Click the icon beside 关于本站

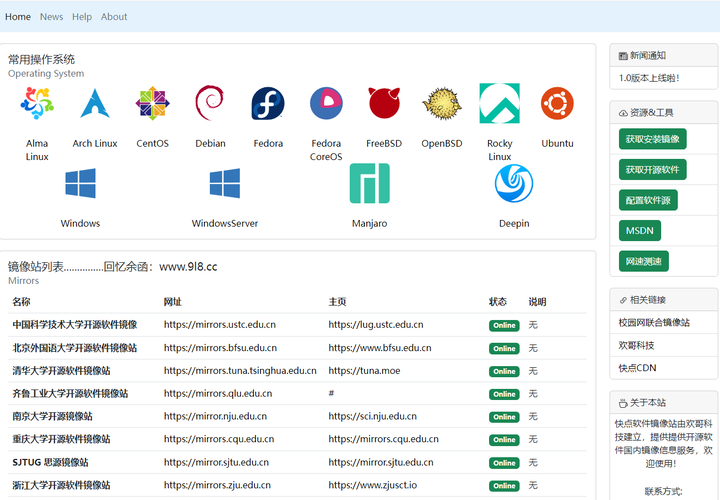(x=623, y=404)
